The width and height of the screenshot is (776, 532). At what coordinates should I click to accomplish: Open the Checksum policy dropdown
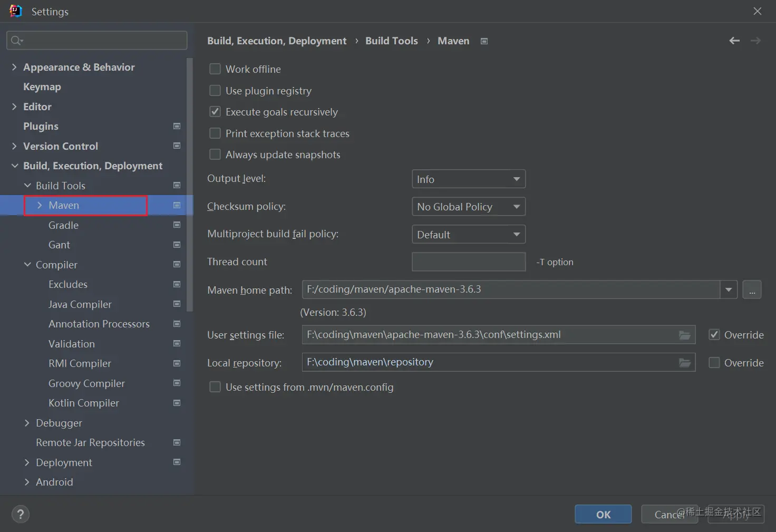(x=469, y=207)
